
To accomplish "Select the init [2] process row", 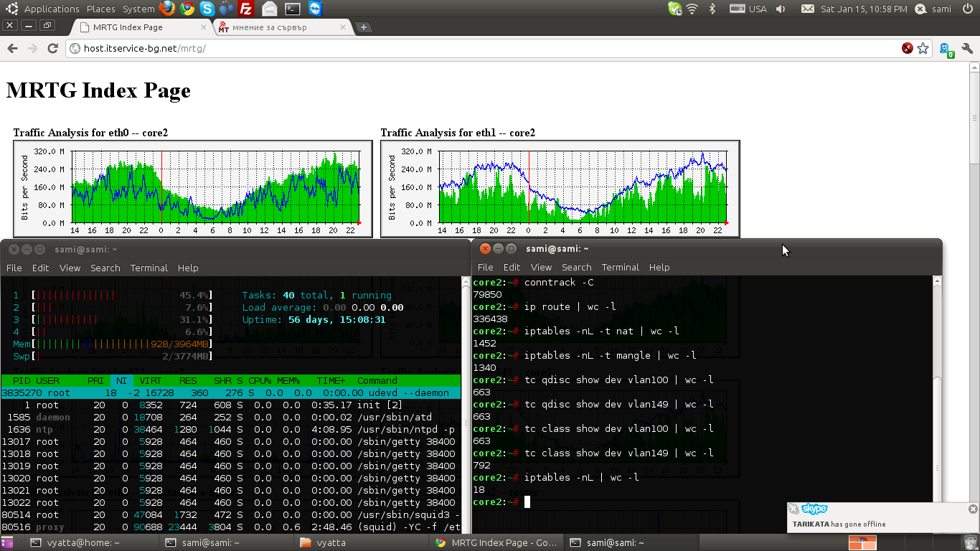I will (x=230, y=405).
